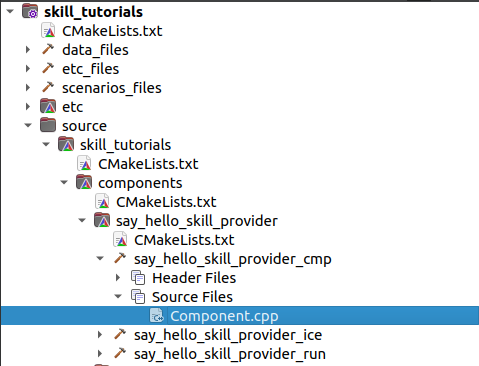Select the nested skill_tutorials folder label

(126, 145)
